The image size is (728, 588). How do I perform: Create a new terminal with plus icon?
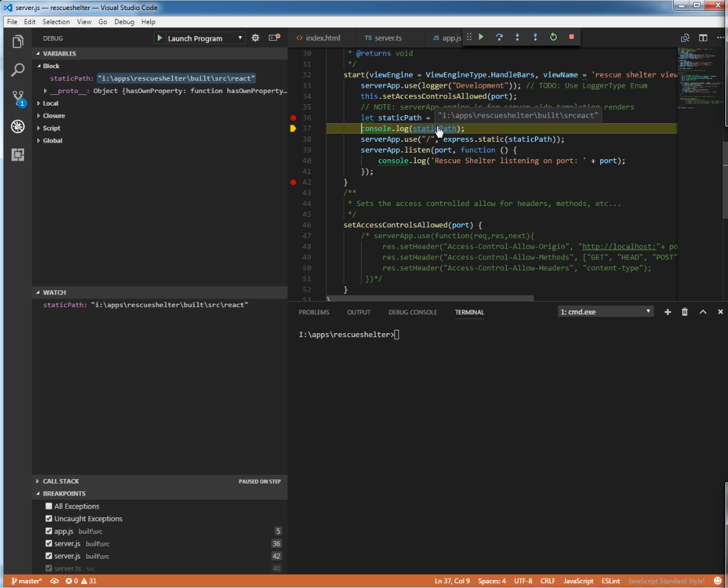tap(668, 312)
